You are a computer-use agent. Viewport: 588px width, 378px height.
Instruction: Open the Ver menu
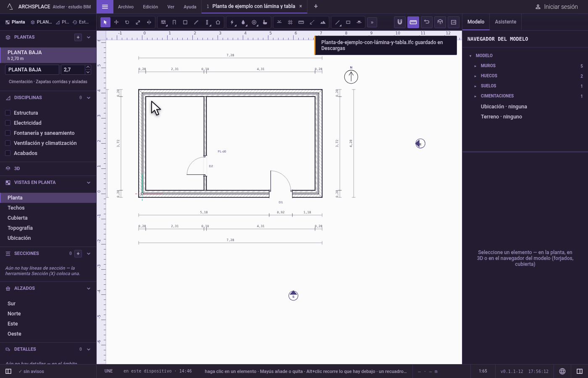tap(171, 7)
